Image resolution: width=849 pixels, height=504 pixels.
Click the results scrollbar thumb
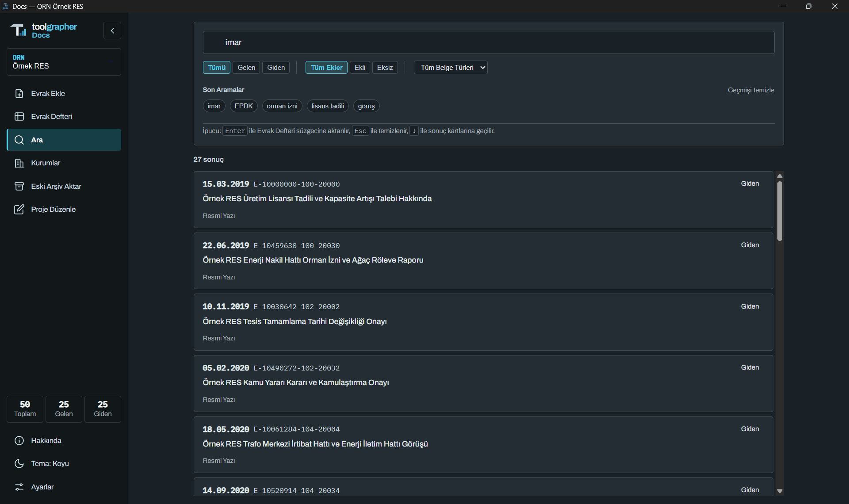click(780, 211)
